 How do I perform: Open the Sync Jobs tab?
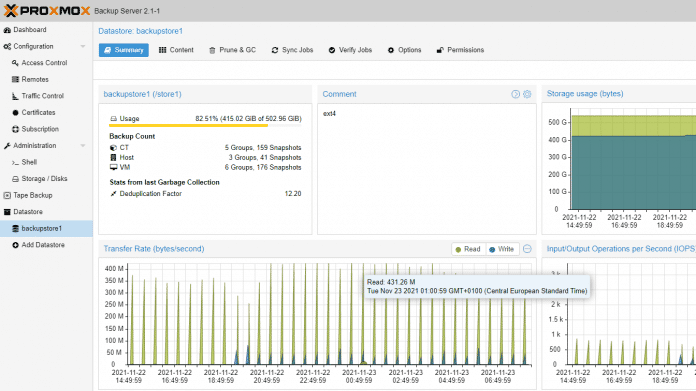point(292,50)
